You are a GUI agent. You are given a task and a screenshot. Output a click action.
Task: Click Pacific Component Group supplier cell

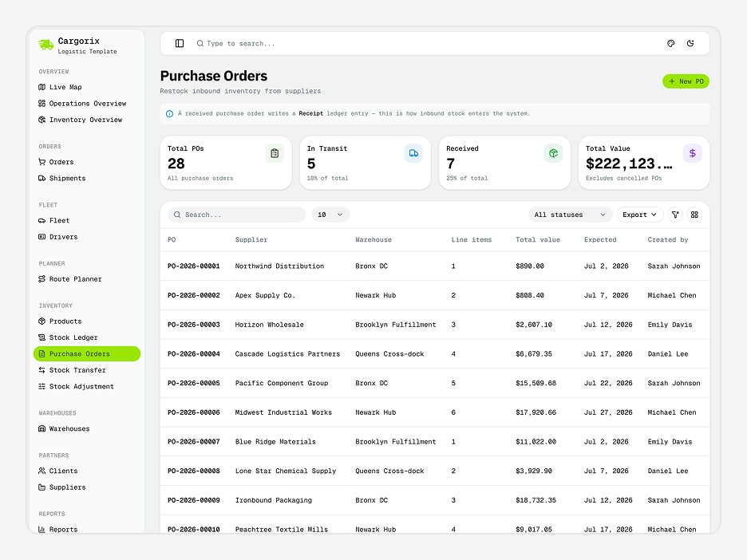(282, 384)
